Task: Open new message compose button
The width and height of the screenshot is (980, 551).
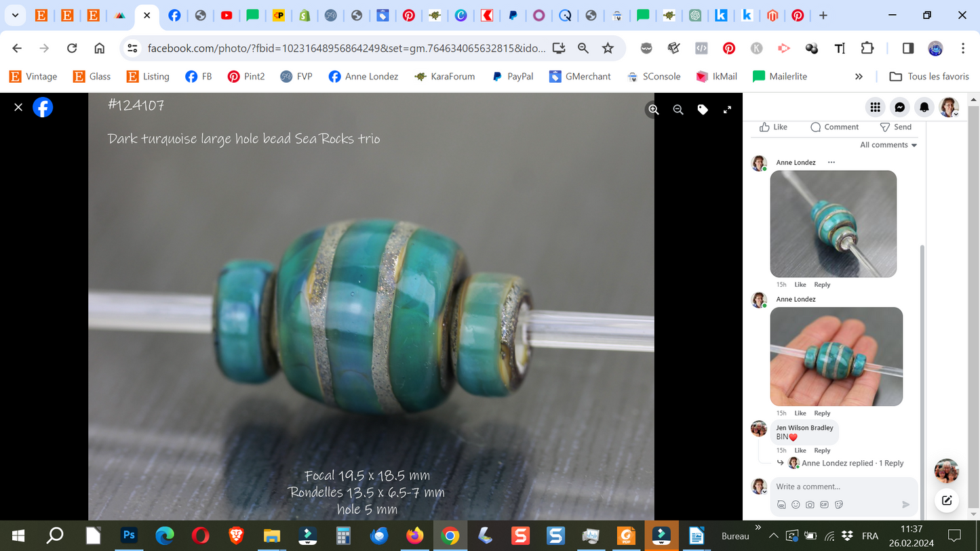Action: tap(947, 501)
